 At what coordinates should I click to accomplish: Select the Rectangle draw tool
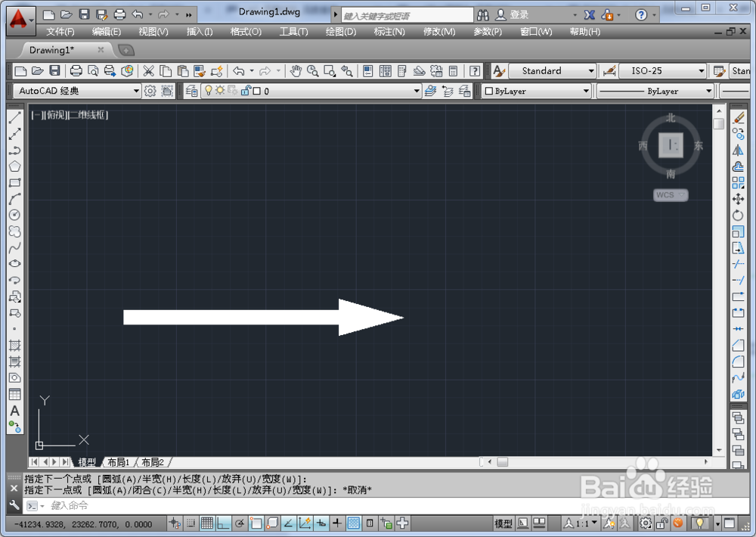click(15, 183)
